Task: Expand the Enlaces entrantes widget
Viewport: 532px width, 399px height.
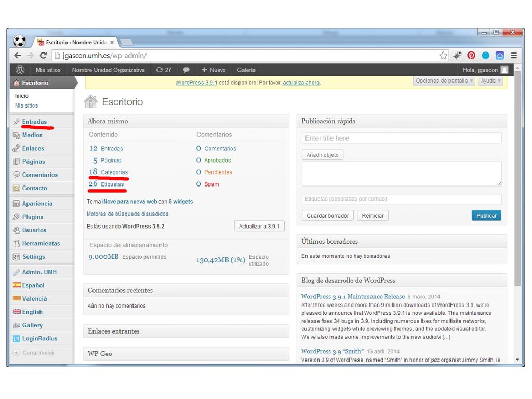Action: 186,331
